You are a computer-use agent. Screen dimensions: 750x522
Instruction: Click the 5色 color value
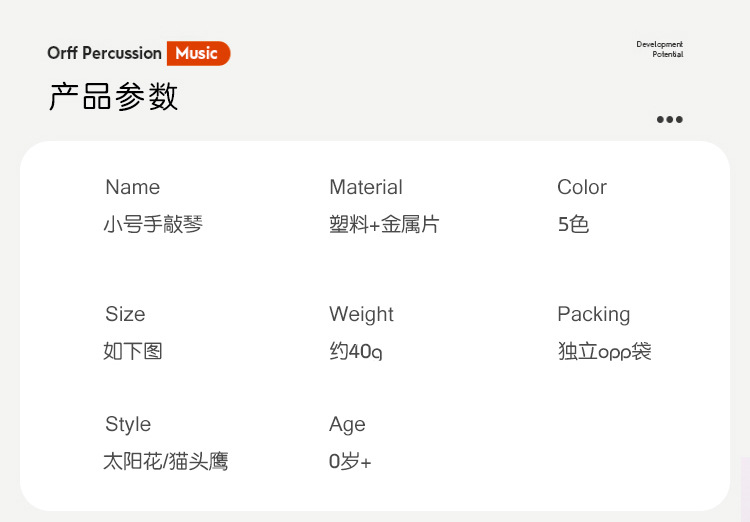573,225
